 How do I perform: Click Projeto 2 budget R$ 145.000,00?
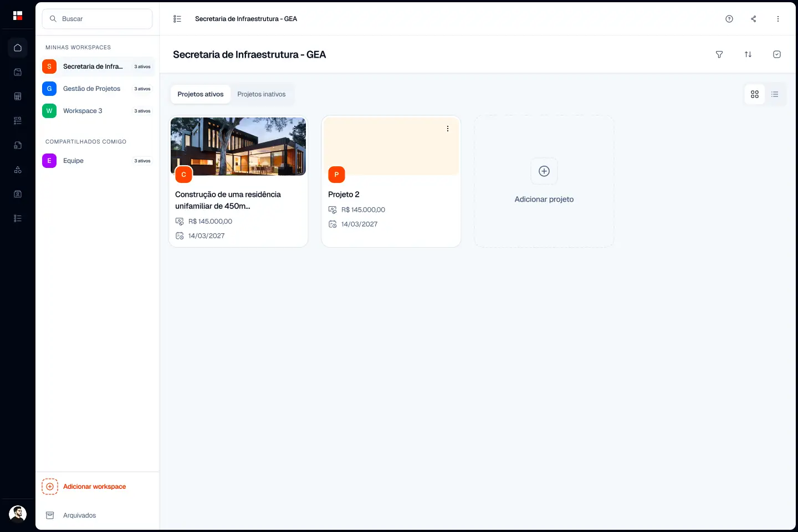coord(364,209)
